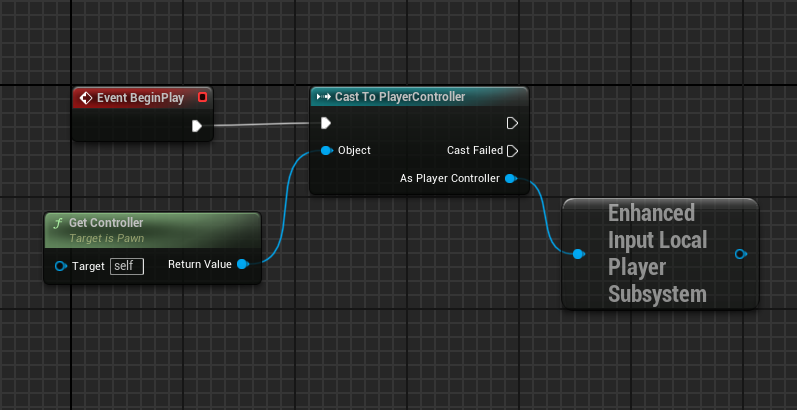Select the Get Controller node title
797x410 pixels.
106,223
